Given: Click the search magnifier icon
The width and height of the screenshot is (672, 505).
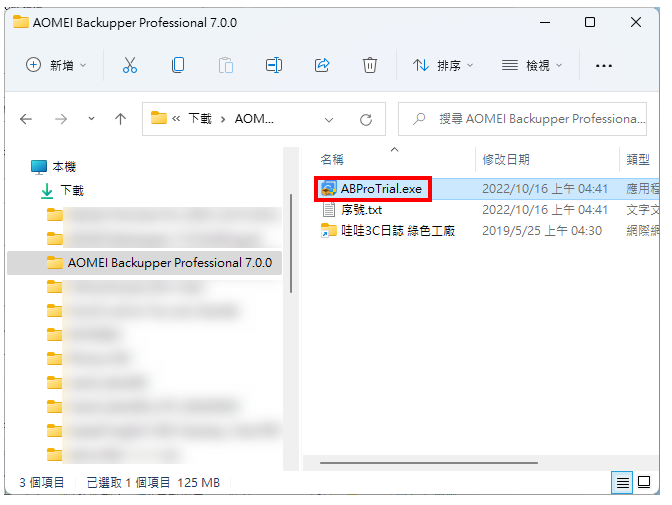Looking at the screenshot, I should coord(419,119).
